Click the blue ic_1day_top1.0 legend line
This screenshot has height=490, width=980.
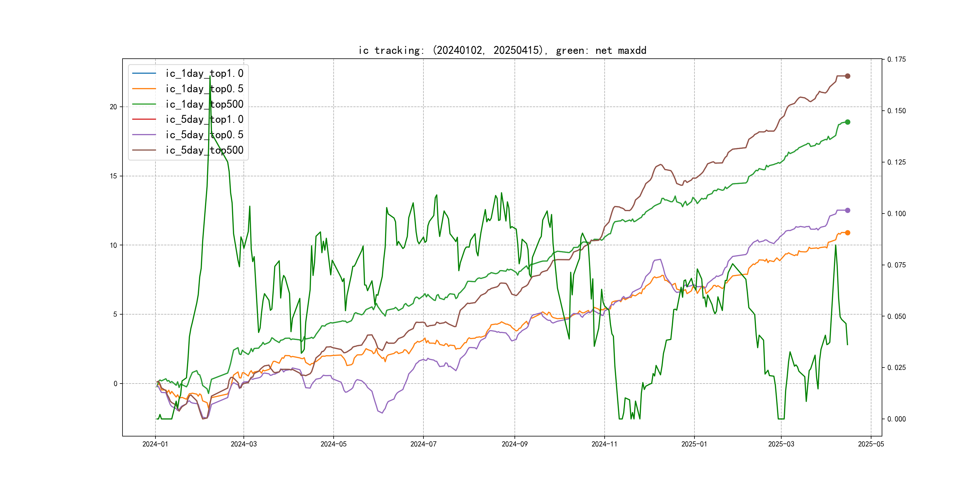pyautogui.click(x=144, y=73)
